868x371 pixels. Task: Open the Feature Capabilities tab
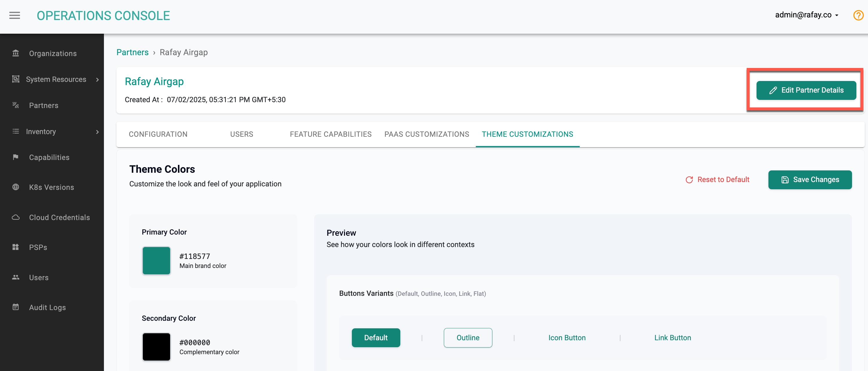point(331,134)
